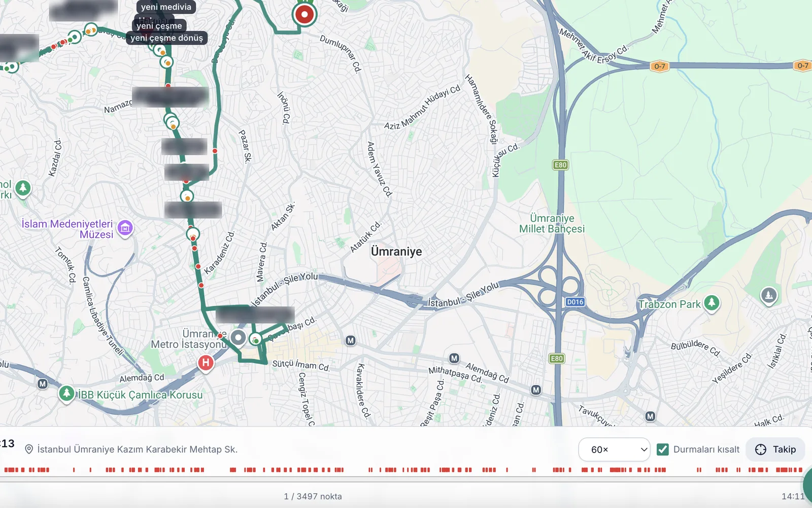Toggle the Durmaları kısalt checkbox
812x508 pixels.
pyautogui.click(x=662, y=450)
